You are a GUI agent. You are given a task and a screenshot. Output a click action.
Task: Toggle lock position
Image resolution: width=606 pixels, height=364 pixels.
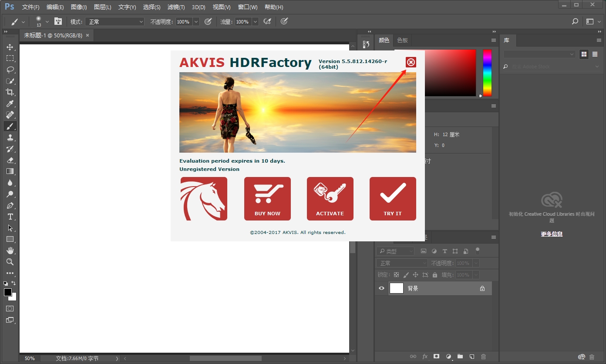(x=415, y=275)
